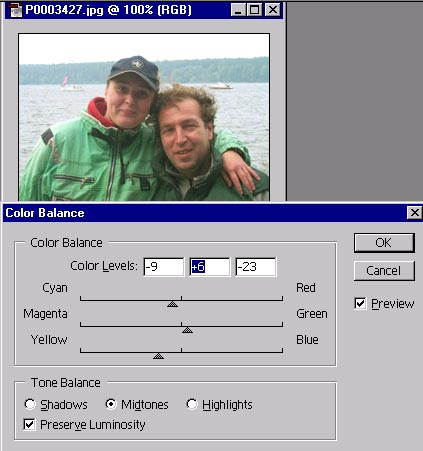Maximize the P0003427.jpg image window
Image resolution: width=423 pixels, height=451 pixels.
coord(255,10)
